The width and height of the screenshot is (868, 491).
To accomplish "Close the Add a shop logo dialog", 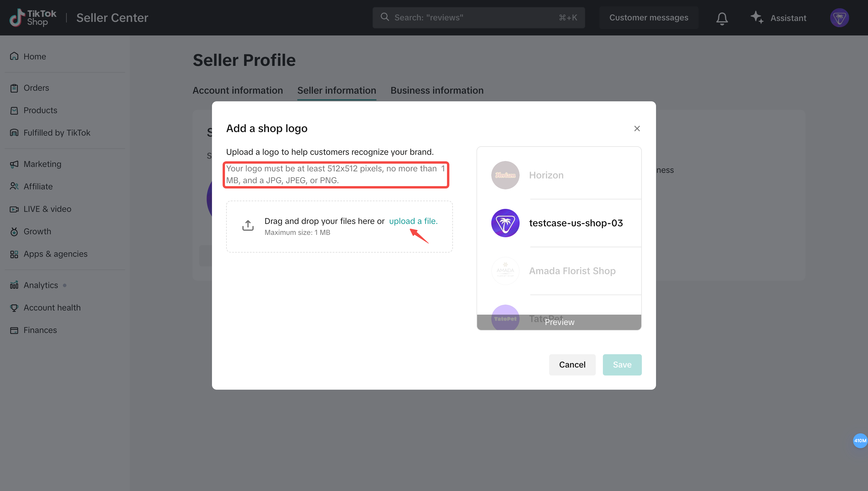I will 637,129.
